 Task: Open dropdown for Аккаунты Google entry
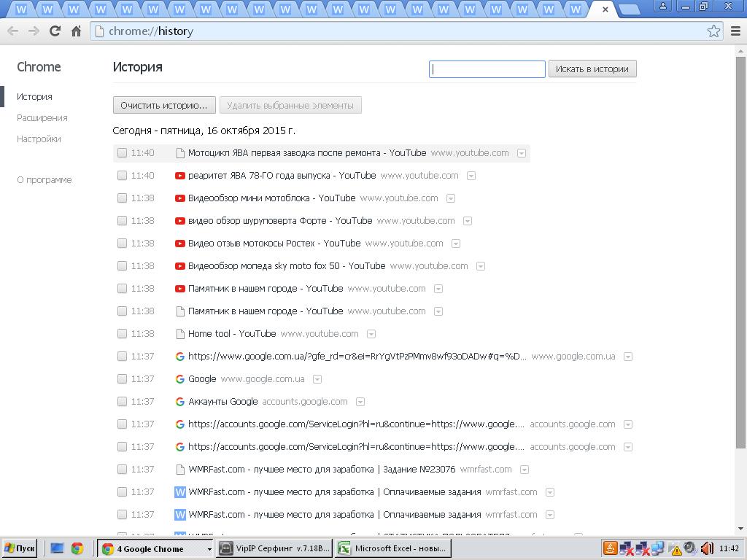(360, 402)
